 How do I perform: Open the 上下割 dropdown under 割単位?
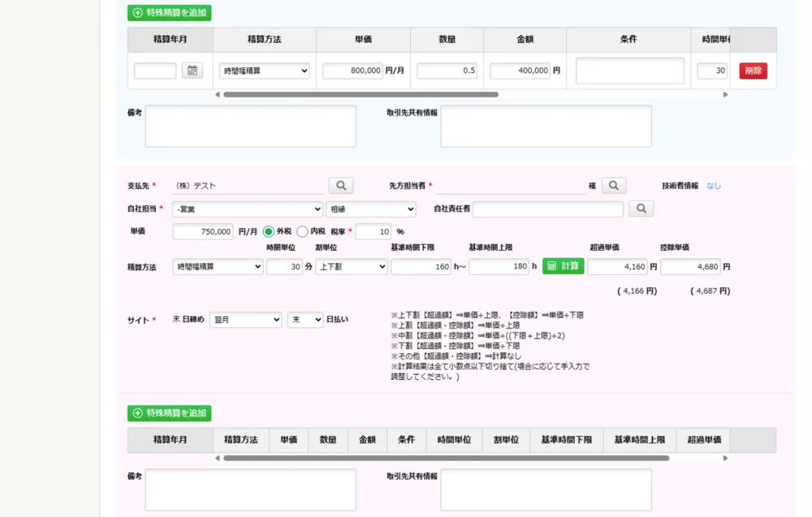coord(351,265)
